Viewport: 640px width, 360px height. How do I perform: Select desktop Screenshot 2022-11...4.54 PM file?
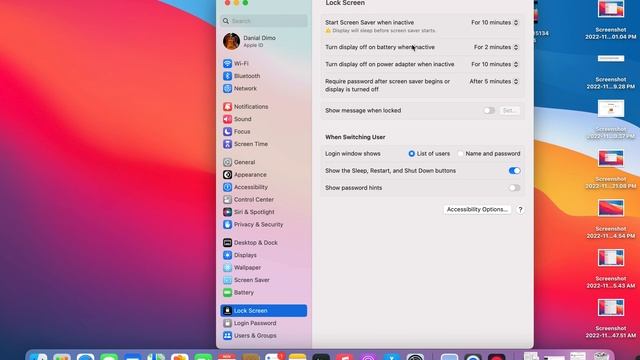(611, 219)
